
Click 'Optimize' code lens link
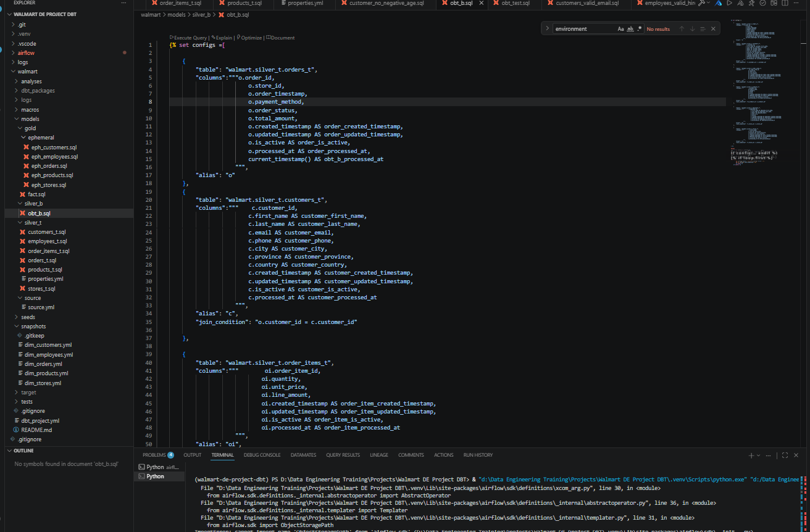tap(250, 38)
